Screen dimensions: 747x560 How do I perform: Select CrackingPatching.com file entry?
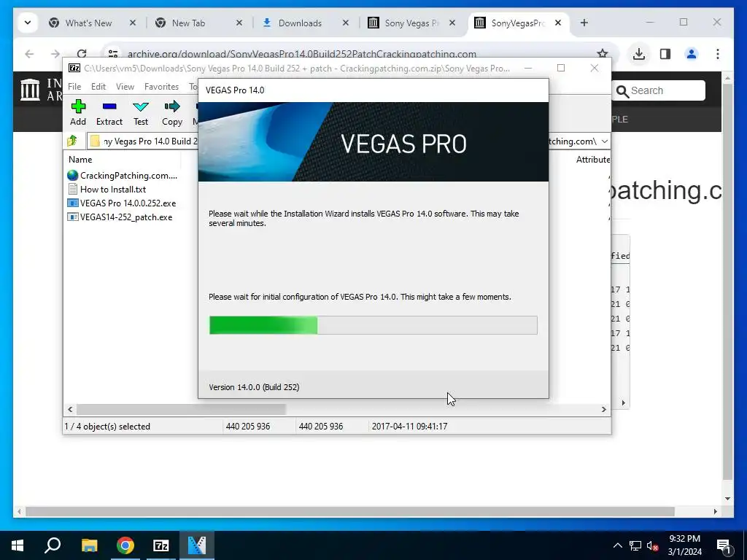pyautogui.click(x=123, y=176)
